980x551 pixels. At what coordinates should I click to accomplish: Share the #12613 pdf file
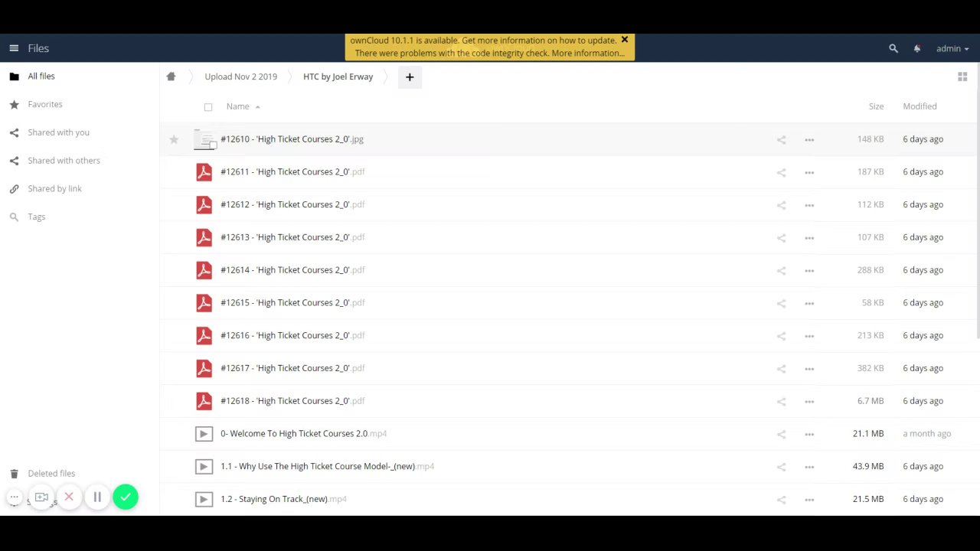click(781, 238)
